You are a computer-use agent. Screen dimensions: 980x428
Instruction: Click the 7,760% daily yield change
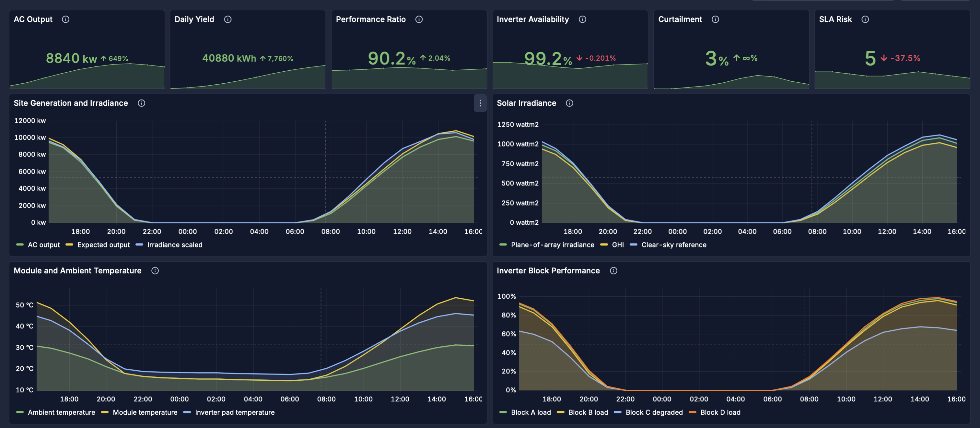click(x=276, y=59)
